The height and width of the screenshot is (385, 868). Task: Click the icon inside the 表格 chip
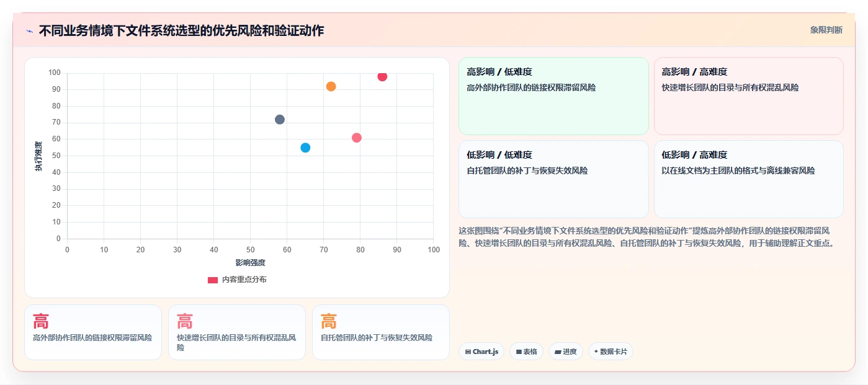point(519,352)
